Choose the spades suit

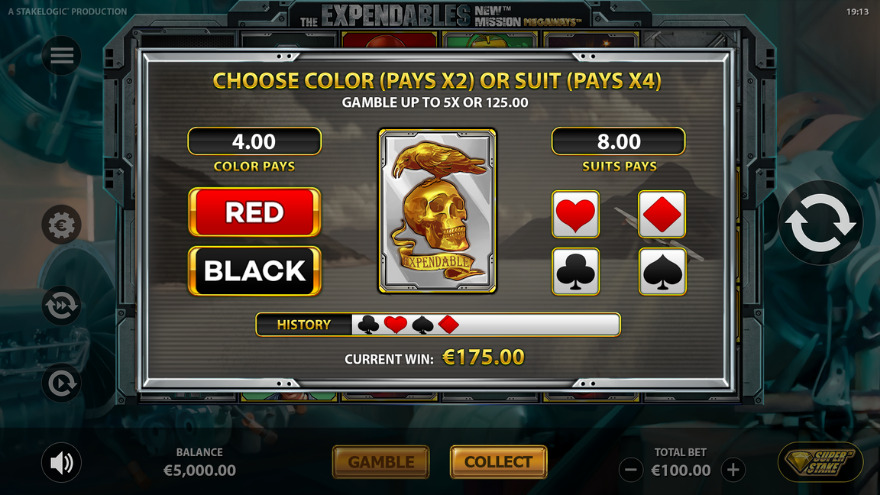click(x=662, y=272)
